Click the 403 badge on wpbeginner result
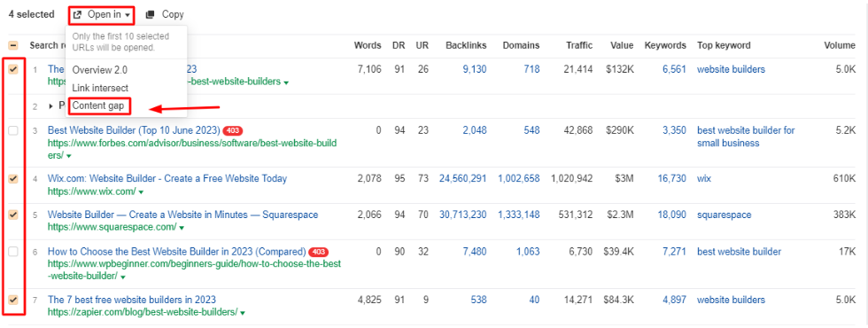This screenshot has width=868, height=328. coord(318,252)
